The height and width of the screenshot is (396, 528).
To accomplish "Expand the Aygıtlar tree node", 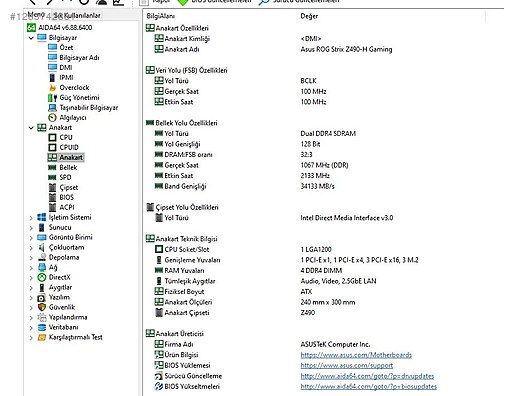I will click(x=31, y=288).
